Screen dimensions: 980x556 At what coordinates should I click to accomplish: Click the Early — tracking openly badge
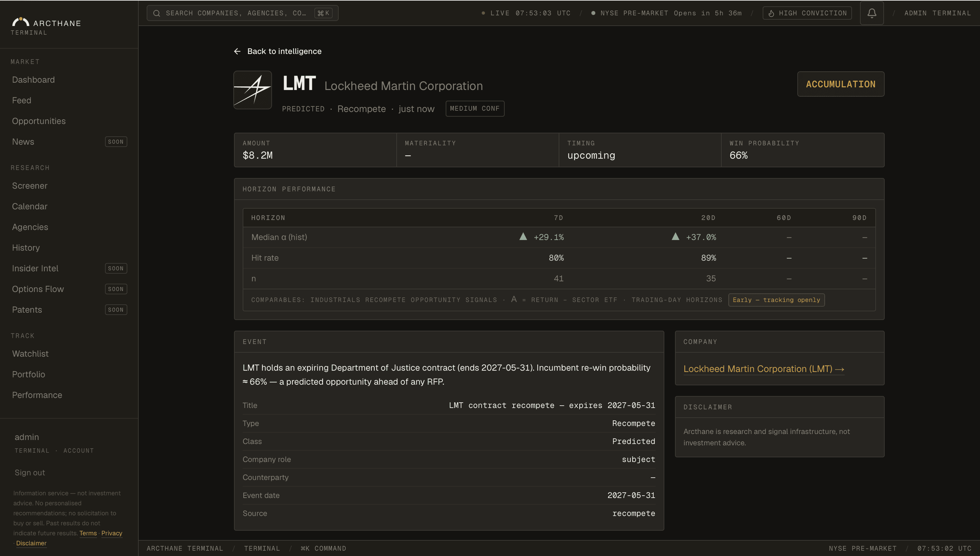point(777,300)
